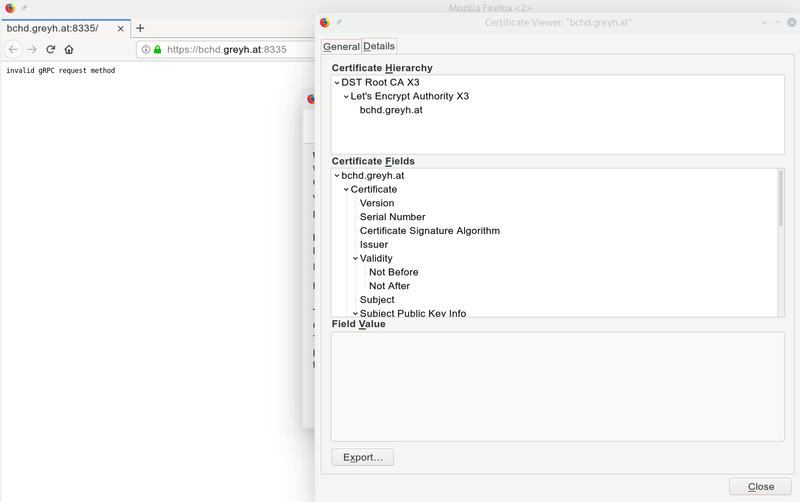Click inside the Field Value text area
This screenshot has width=800, height=502.
pyautogui.click(x=557, y=387)
